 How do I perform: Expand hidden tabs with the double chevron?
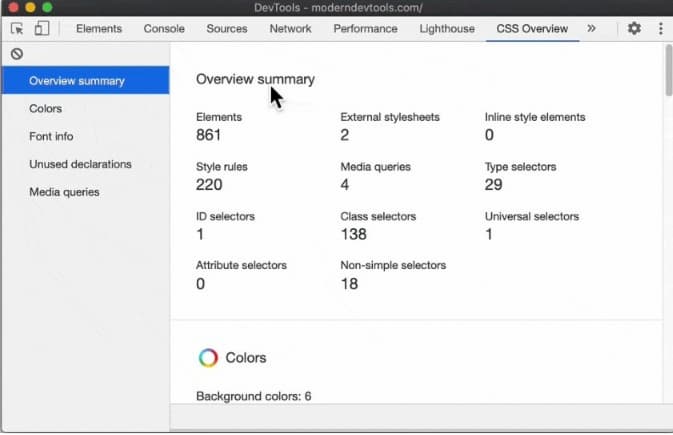(x=591, y=28)
